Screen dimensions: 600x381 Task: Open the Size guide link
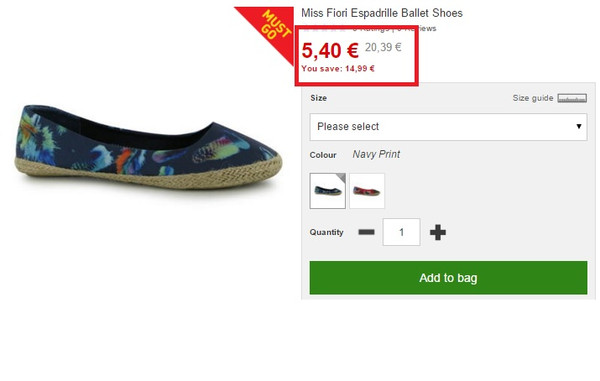click(x=533, y=98)
